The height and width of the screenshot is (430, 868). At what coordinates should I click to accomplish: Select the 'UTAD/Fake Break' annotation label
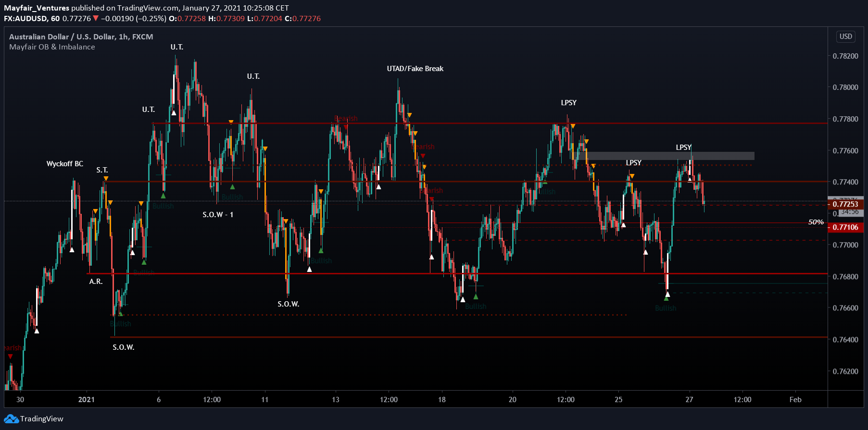(x=415, y=69)
